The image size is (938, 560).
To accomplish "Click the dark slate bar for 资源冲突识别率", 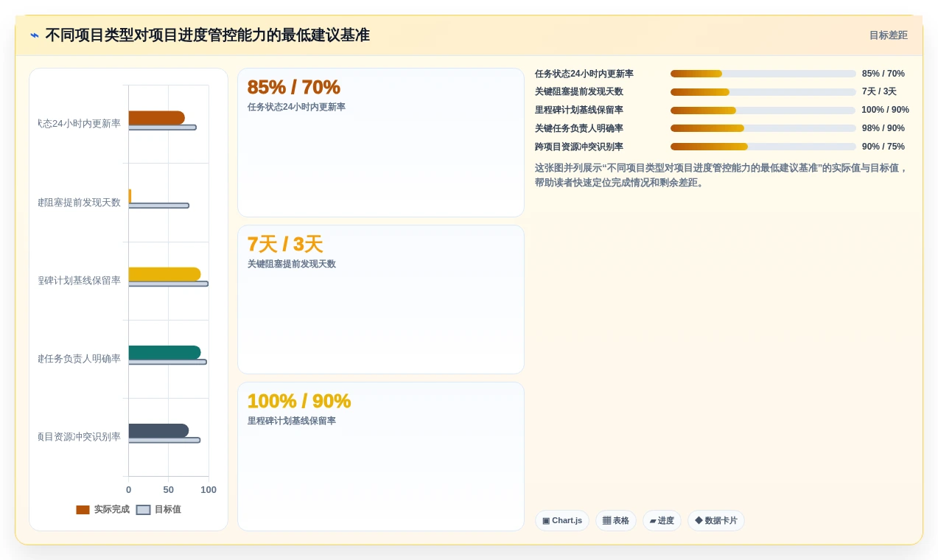I will (158, 430).
